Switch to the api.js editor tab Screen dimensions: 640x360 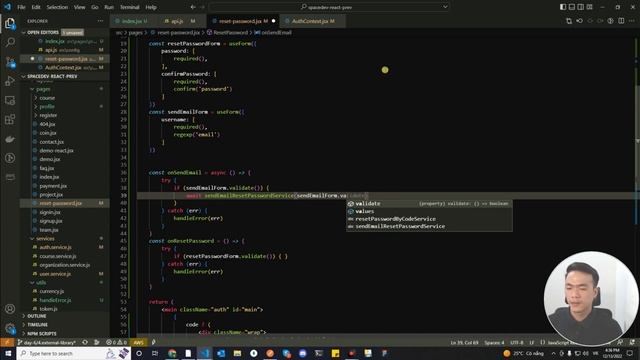point(177,21)
